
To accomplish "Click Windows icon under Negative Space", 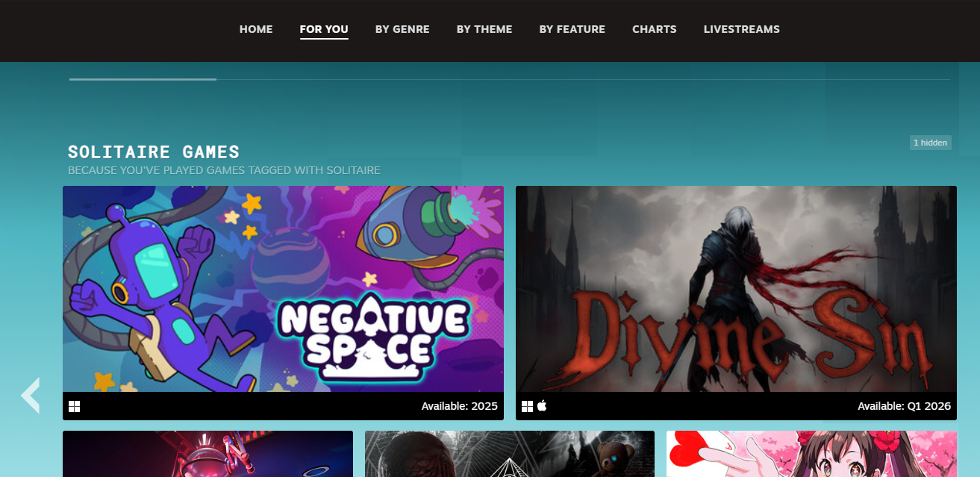I will pyautogui.click(x=74, y=407).
